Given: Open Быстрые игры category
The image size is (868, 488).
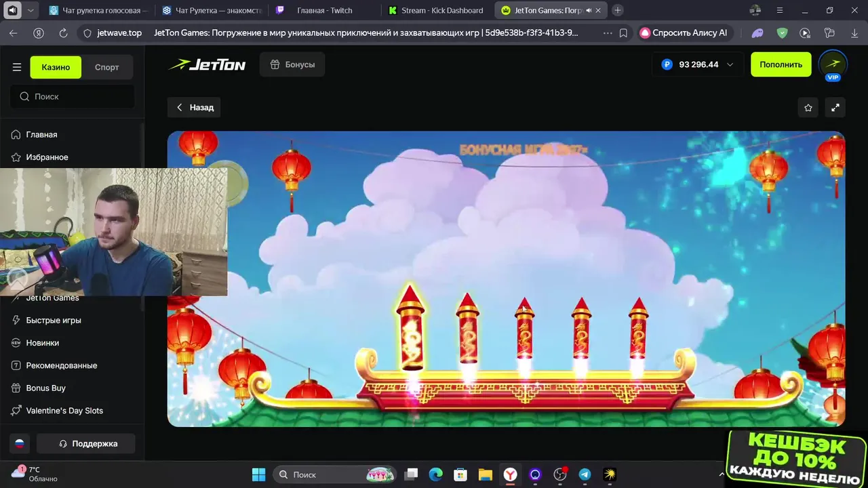Looking at the screenshot, I should (x=54, y=320).
